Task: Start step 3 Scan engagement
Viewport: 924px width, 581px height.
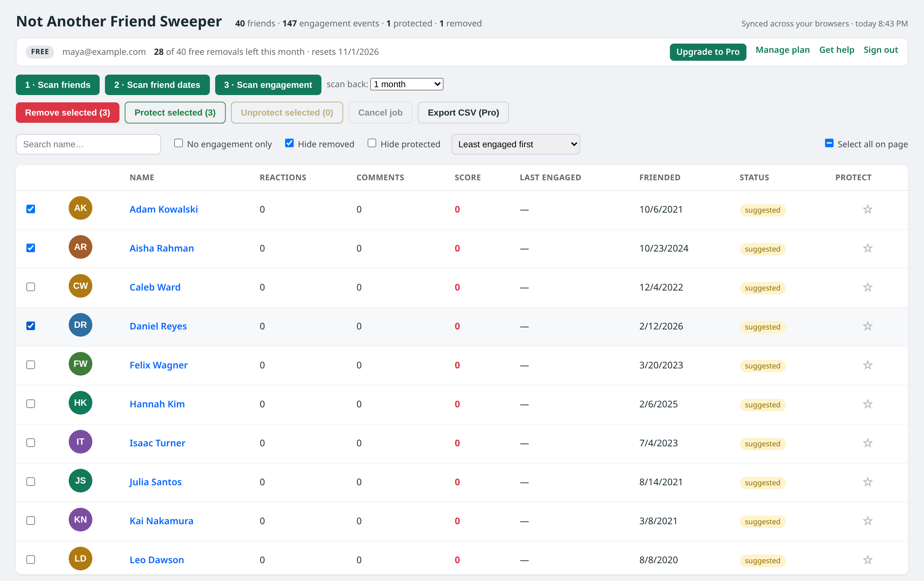Action: tap(268, 85)
